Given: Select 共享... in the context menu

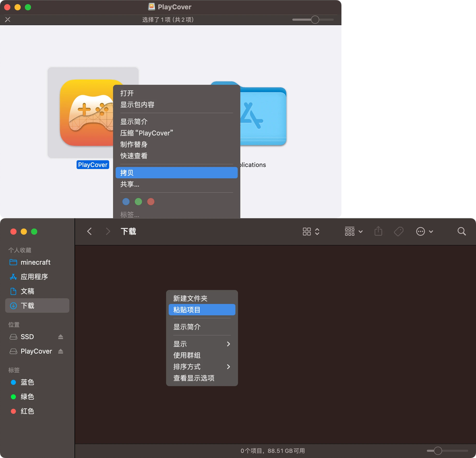Looking at the screenshot, I should pyautogui.click(x=177, y=184).
